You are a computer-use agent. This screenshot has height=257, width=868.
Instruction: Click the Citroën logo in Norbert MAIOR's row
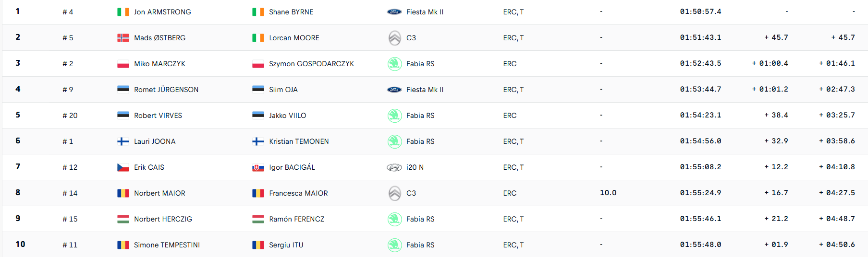(394, 193)
